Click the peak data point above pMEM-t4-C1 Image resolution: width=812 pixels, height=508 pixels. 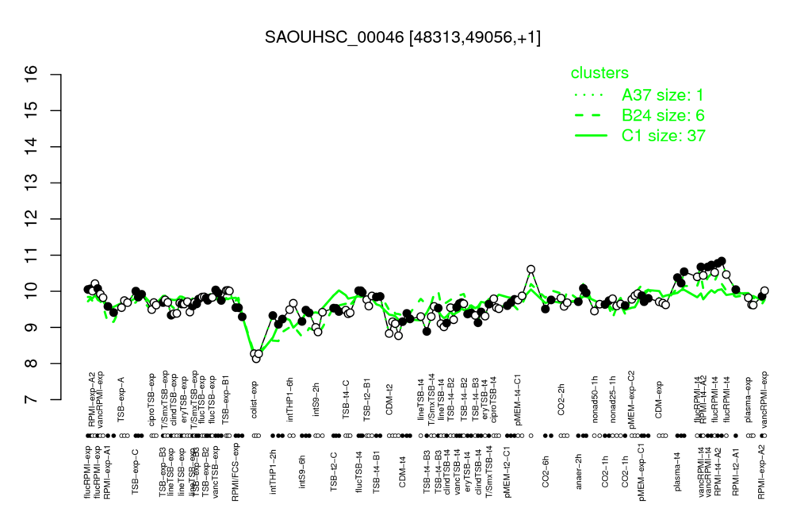(530, 269)
